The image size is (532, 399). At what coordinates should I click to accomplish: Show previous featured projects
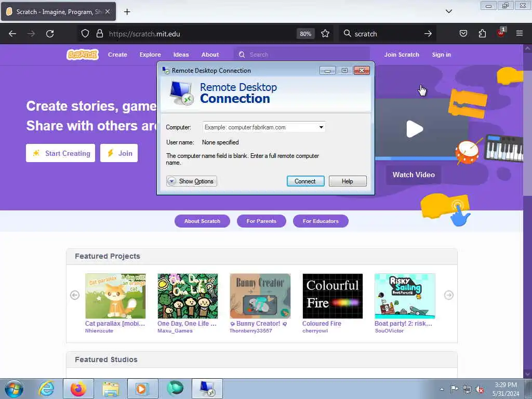click(x=75, y=295)
